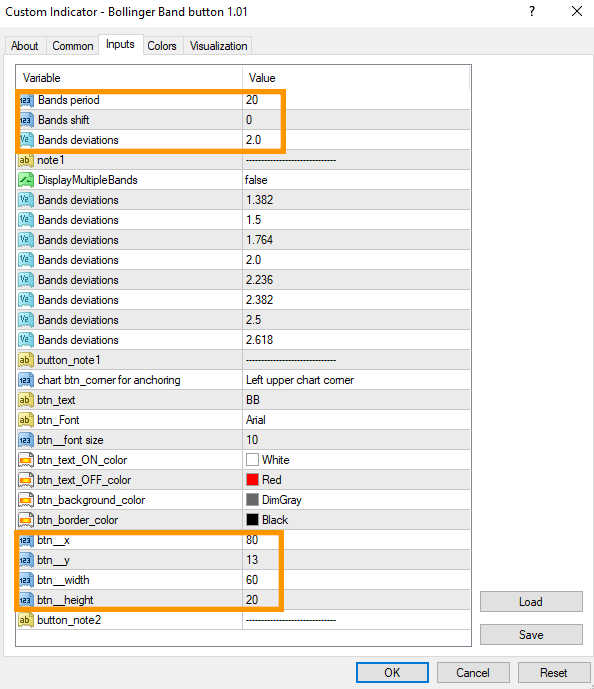This screenshot has width=594, height=689.
Task: Click the integer icon beside btn__width
Action: (26, 580)
